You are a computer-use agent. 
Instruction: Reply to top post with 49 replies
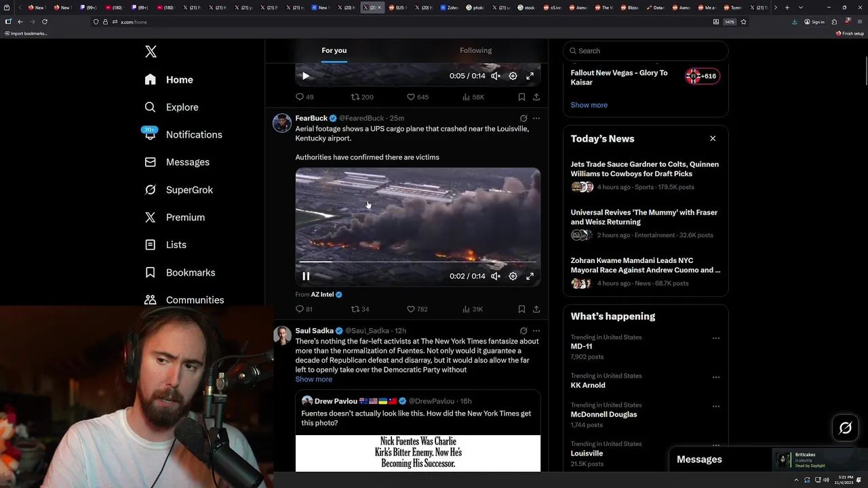coord(304,97)
